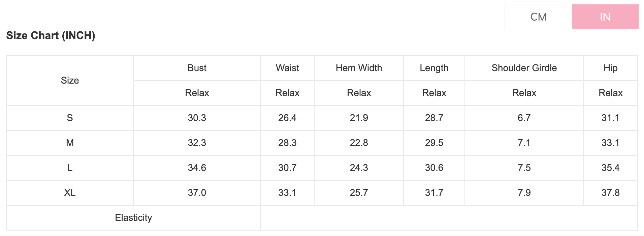
Task: Click the Length column header
Action: pos(434,68)
